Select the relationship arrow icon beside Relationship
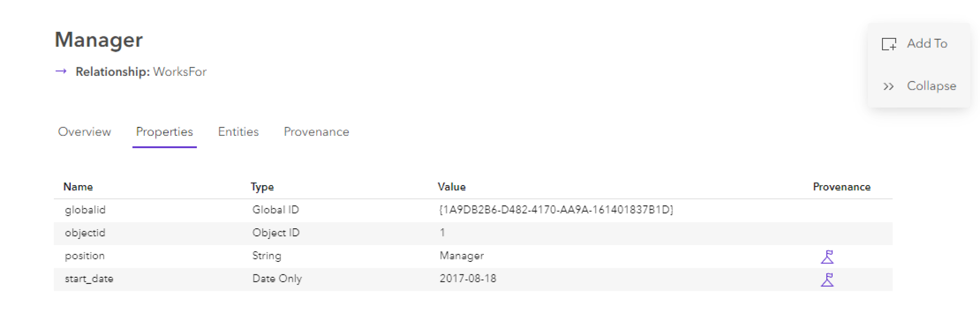Viewport: 980px width, 336px height. pos(62,72)
